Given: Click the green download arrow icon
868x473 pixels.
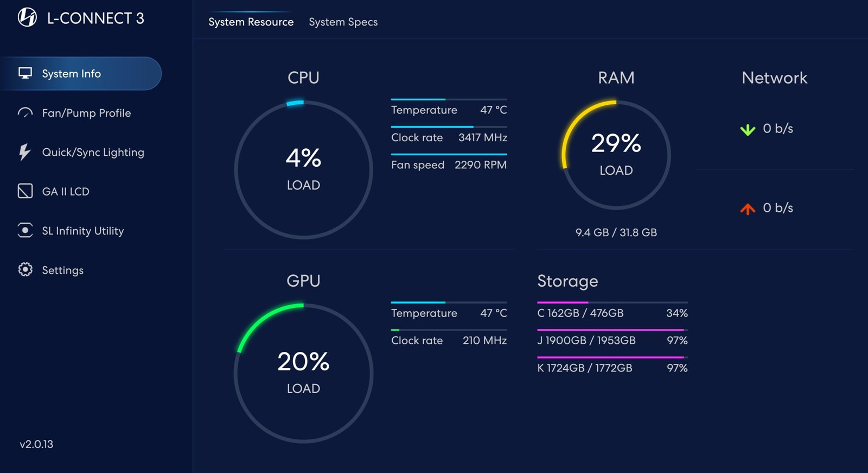Looking at the screenshot, I should point(748,129).
